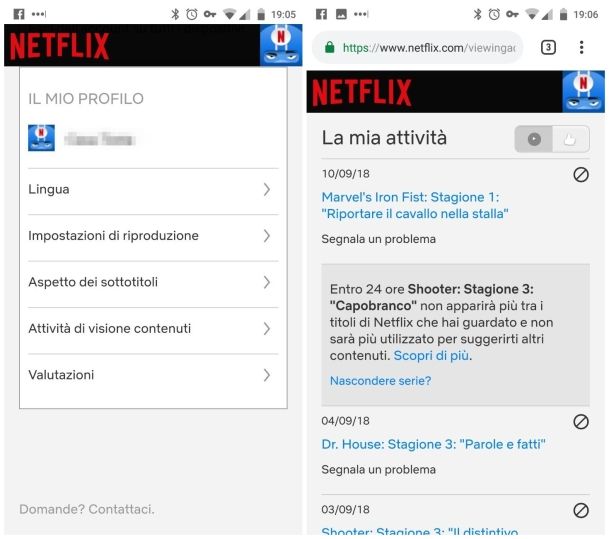Click the IL MIO PROFILO heading
Image resolution: width=609 pixels, height=539 pixels.
pos(86,99)
